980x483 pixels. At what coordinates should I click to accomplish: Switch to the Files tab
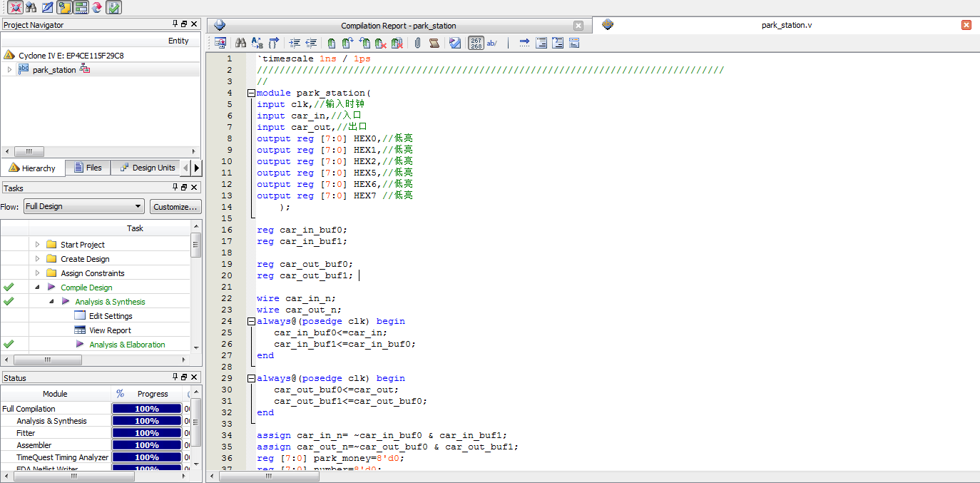point(87,168)
